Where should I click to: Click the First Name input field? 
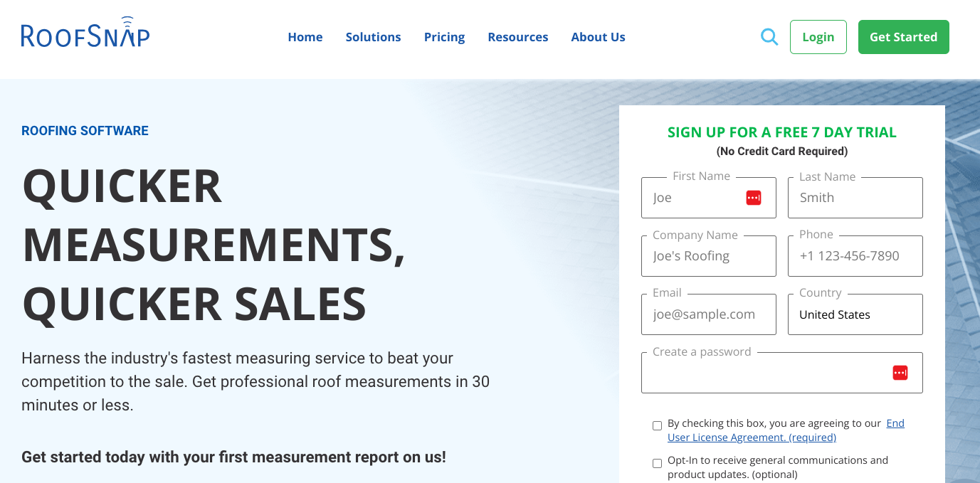click(x=694, y=197)
